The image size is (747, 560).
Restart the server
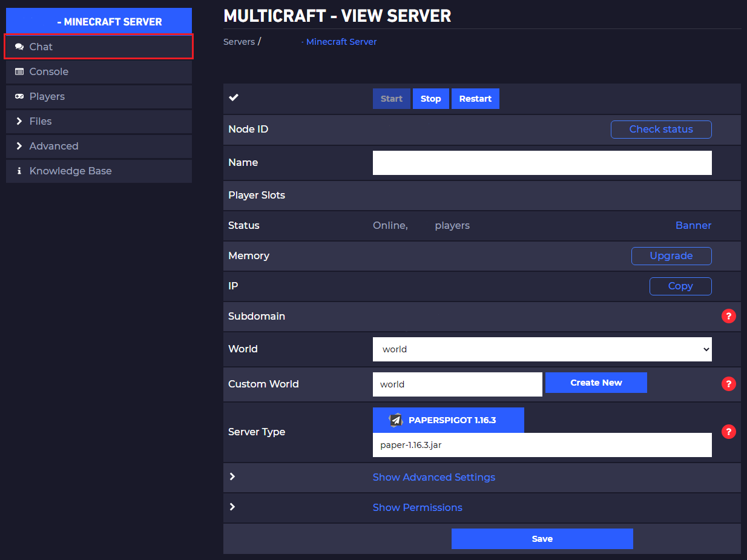475,99
